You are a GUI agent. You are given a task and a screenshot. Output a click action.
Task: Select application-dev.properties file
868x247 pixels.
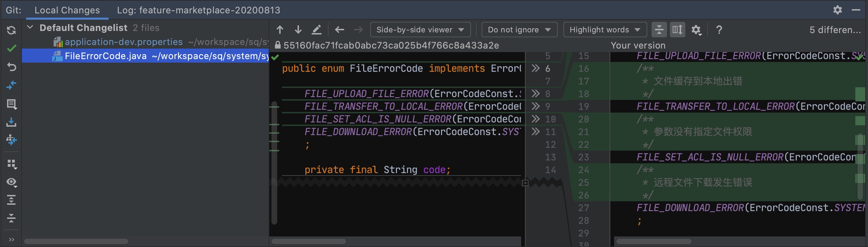145,42
